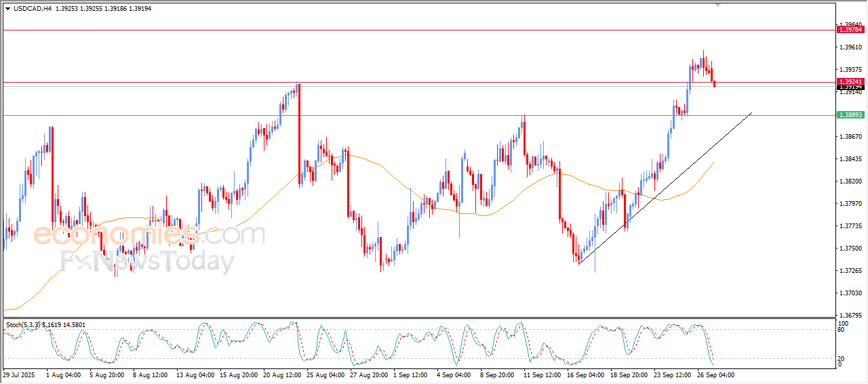Viewport: 868px width, 384px height.
Task: Click the USDCAD,H4 symbol title
Action: click(33, 9)
